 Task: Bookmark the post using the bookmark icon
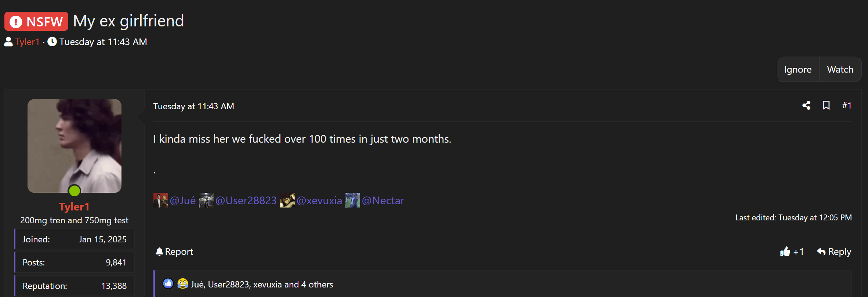[x=826, y=106]
